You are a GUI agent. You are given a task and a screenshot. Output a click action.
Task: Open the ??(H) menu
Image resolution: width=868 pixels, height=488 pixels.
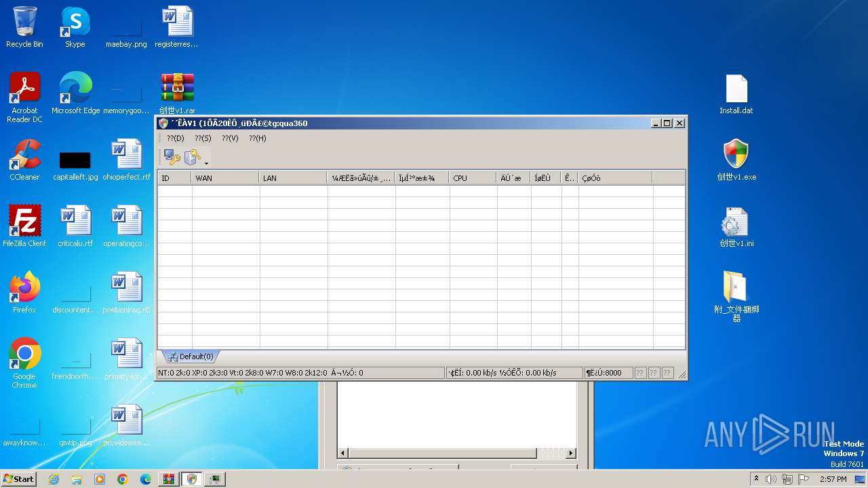tap(257, 138)
